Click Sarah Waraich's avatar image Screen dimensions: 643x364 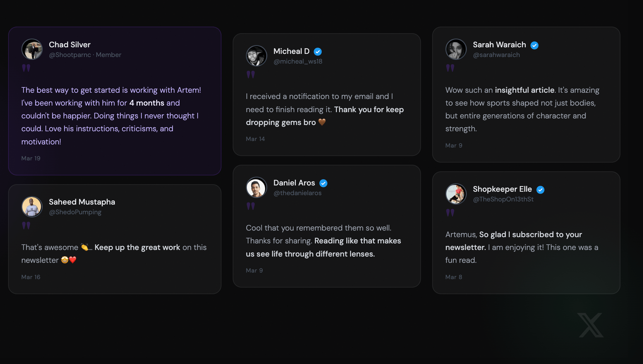click(x=456, y=49)
